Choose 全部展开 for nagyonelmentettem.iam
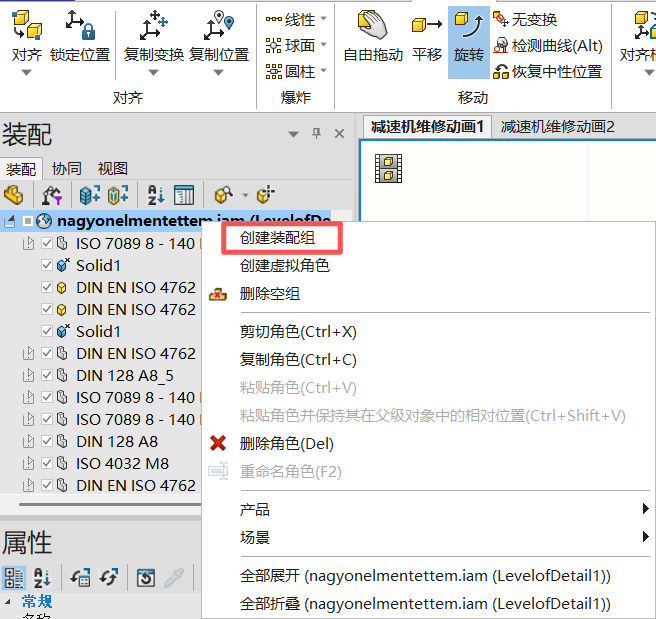This screenshot has height=619, width=656. point(425,576)
